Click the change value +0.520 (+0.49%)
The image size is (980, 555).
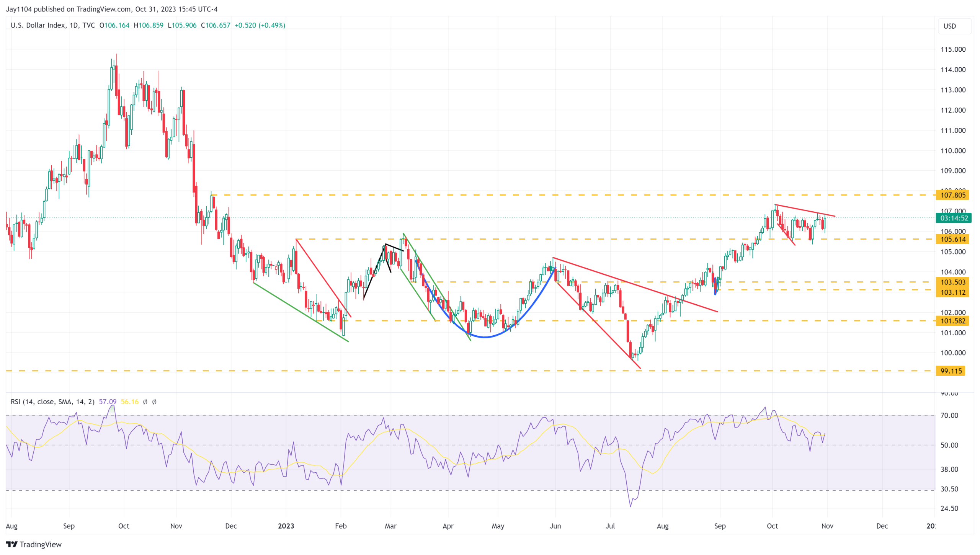(x=260, y=25)
